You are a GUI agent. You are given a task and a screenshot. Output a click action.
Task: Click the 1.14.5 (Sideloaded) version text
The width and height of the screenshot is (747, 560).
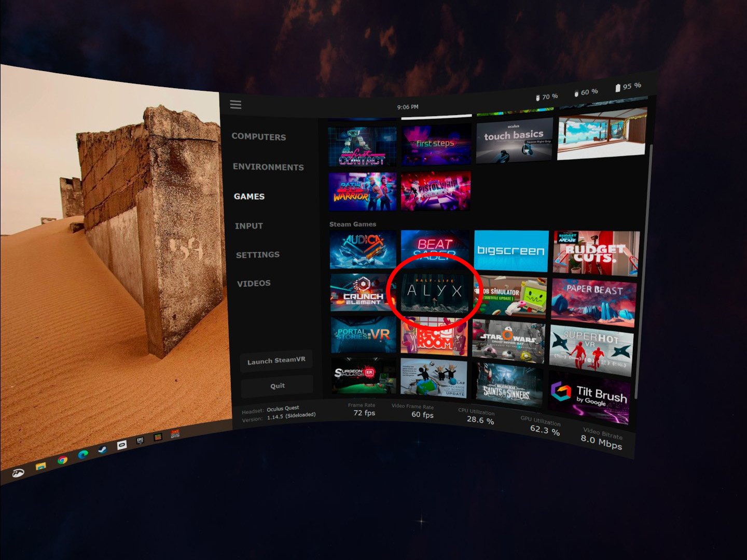[291, 416]
